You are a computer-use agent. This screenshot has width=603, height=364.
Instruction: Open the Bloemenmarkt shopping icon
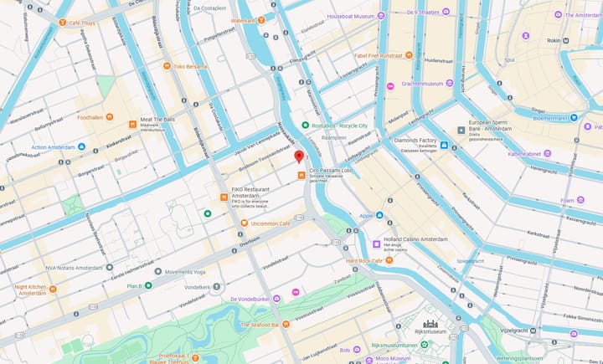[x=574, y=118]
